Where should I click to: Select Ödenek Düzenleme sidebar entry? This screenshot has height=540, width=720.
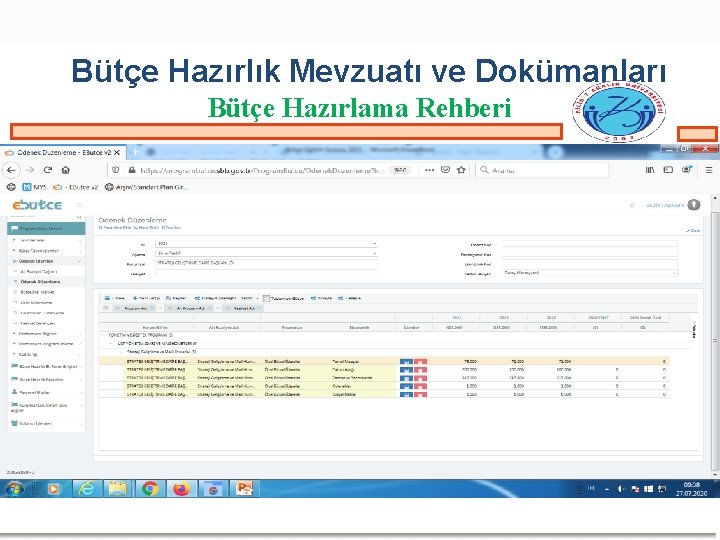coord(46,281)
